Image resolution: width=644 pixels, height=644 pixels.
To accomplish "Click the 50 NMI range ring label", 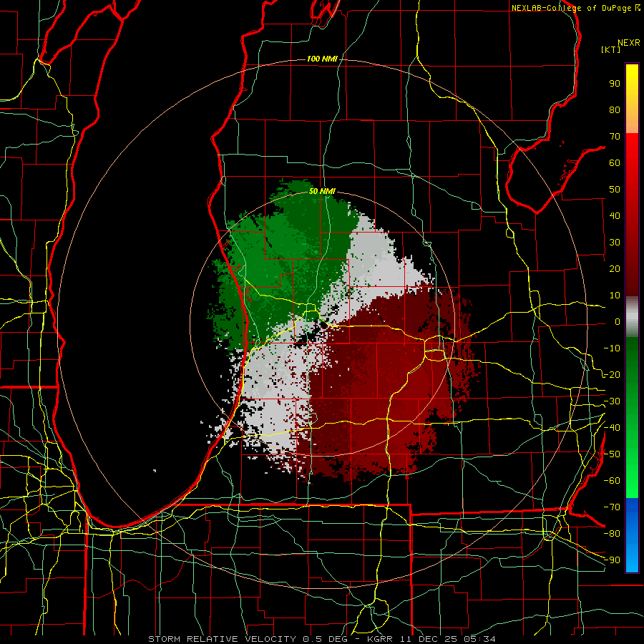I will [322, 191].
